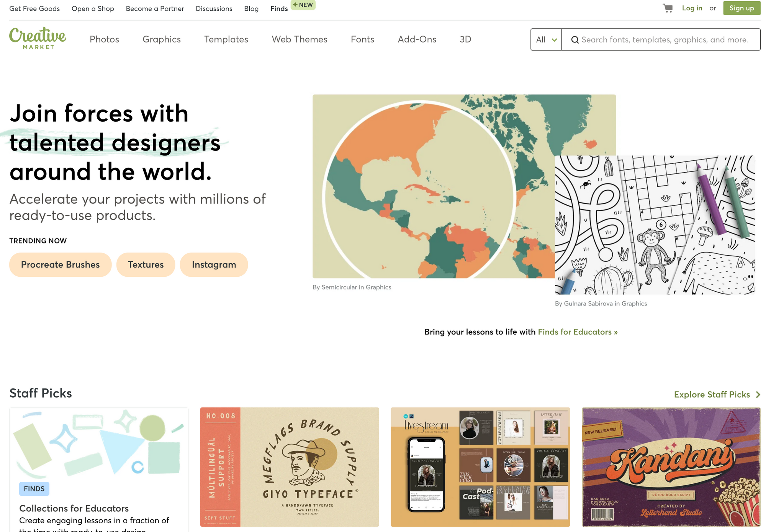Click the Explore Staff Picks chevron arrow
This screenshot has height=532, width=766.
click(x=758, y=395)
